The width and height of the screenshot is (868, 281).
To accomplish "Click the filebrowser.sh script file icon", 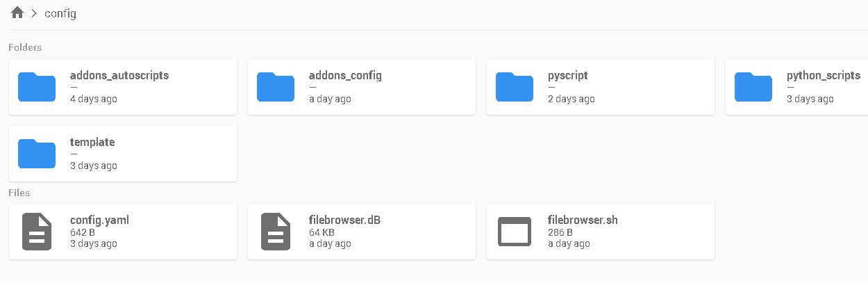I will click(x=515, y=232).
